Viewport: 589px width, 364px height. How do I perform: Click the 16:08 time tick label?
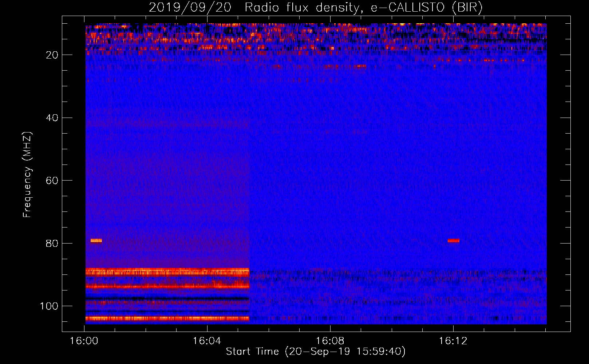click(330, 341)
